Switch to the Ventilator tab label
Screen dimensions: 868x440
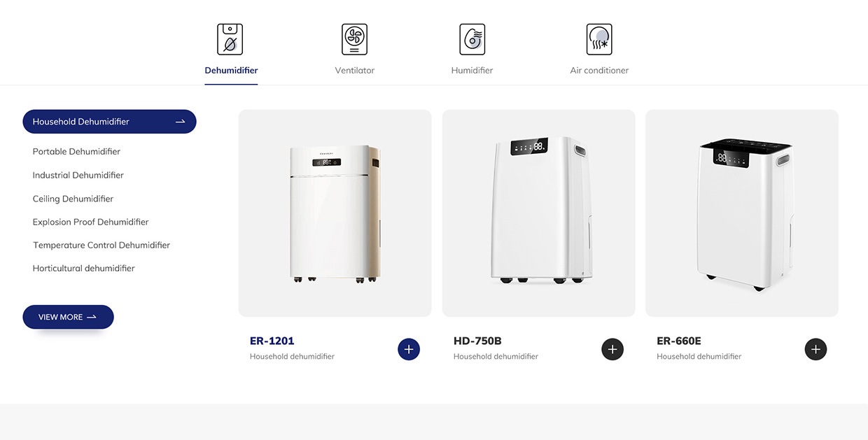coord(355,71)
